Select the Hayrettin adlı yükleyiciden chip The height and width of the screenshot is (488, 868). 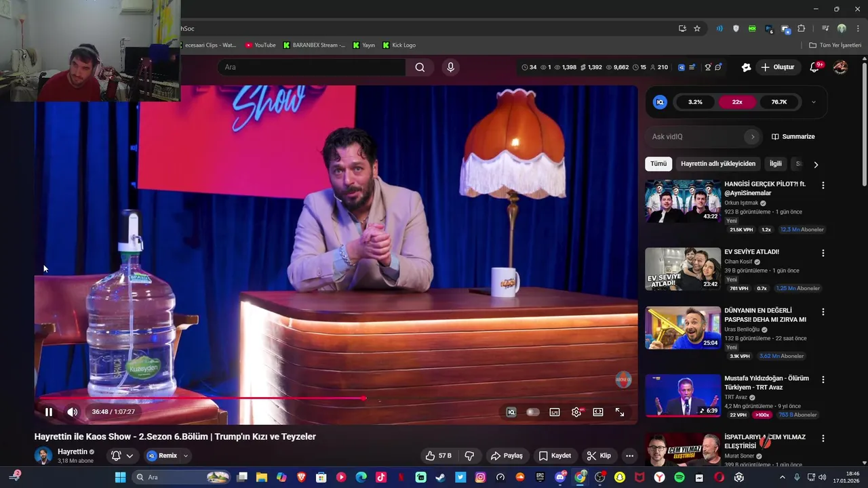(718, 164)
